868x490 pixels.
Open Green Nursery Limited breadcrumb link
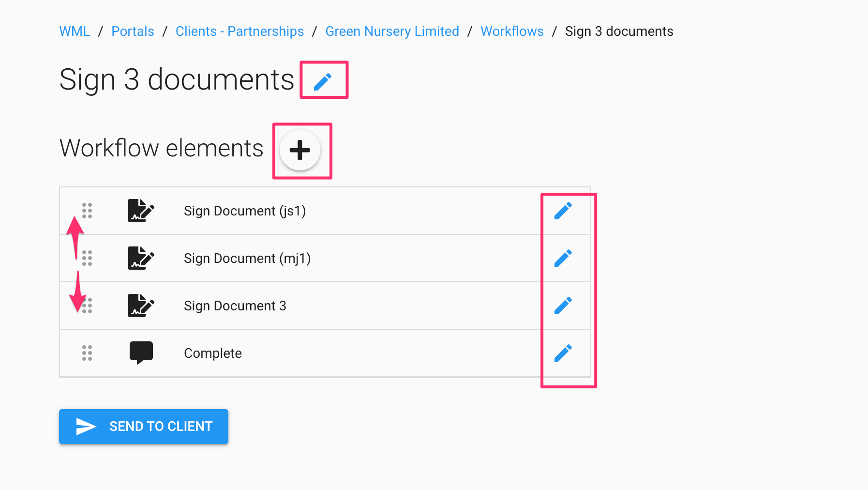(x=392, y=31)
